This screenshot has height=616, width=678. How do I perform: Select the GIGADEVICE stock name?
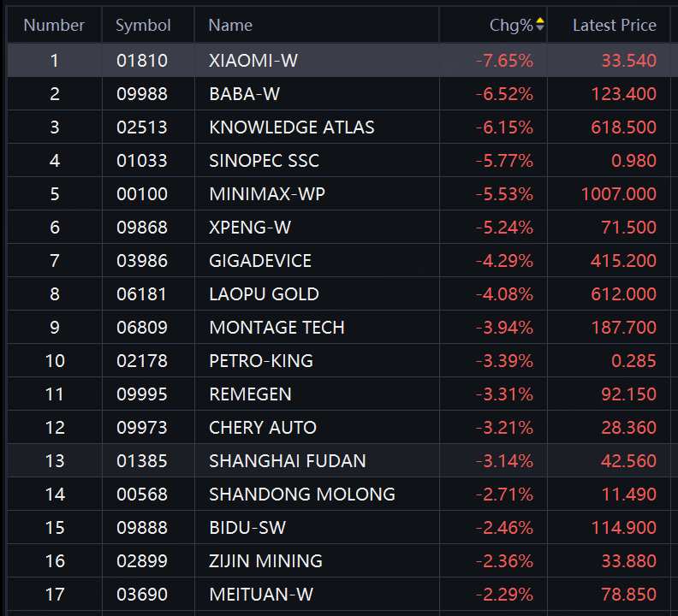pos(260,261)
